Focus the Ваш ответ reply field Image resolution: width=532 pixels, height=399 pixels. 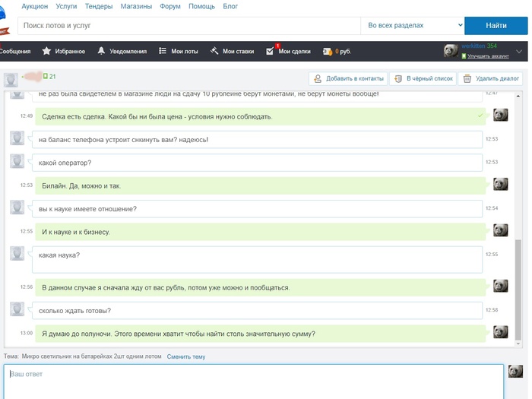point(255,382)
